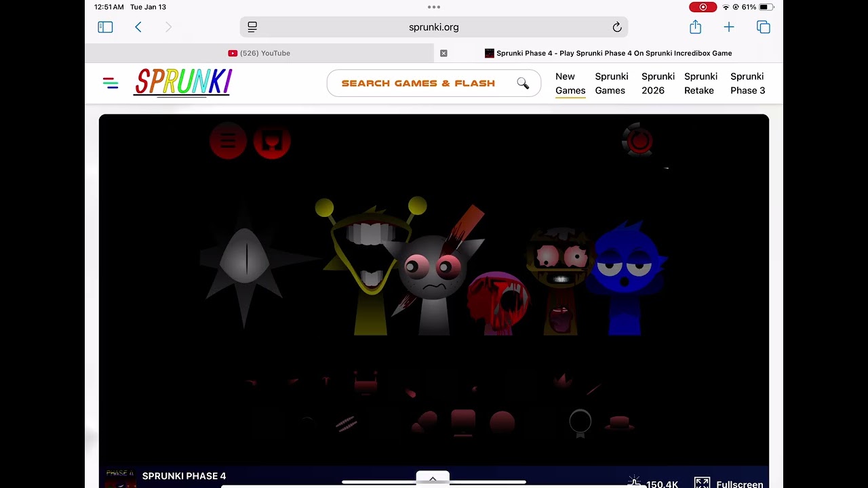Close the Sprunki Phase 4 tab
Viewport: 868px width, 488px height.
click(443, 53)
